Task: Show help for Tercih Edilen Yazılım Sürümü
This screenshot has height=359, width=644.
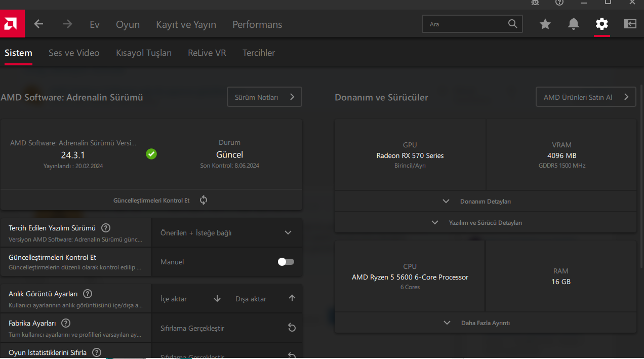Action: 106,228
